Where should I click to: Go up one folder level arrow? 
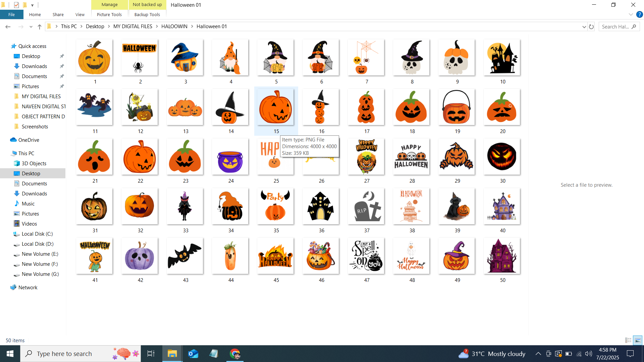tap(40, 26)
